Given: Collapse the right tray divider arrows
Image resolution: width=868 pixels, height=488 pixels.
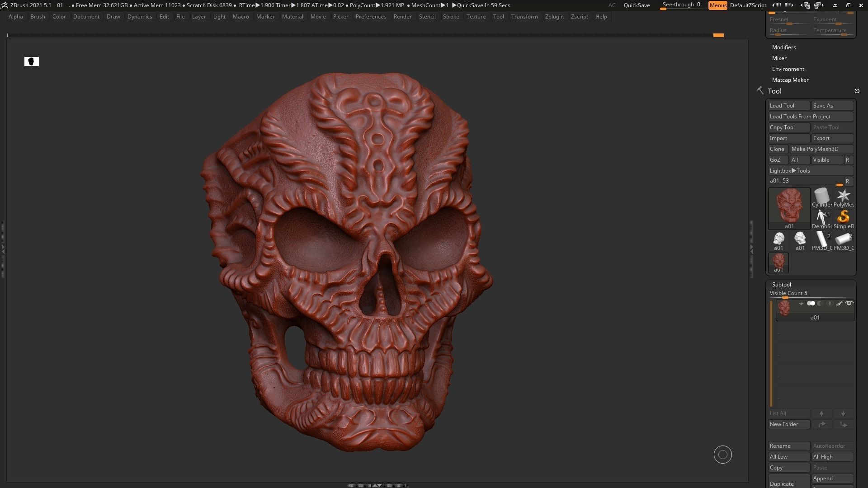Looking at the screenshot, I should (x=752, y=249).
